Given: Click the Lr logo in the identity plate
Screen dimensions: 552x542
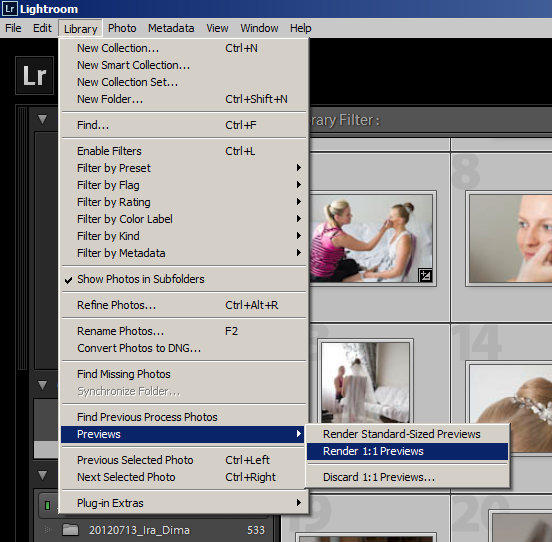Looking at the screenshot, I should tap(34, 76).
